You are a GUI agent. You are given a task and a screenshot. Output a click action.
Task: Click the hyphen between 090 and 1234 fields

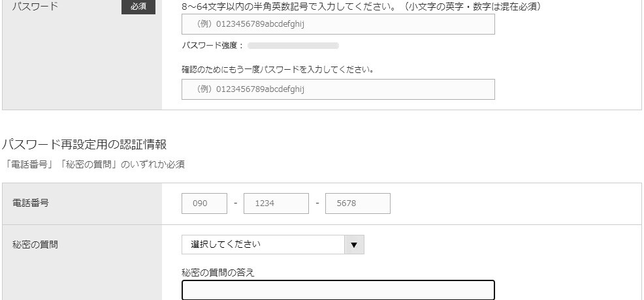pyautogui.click(x=235, y=203)
